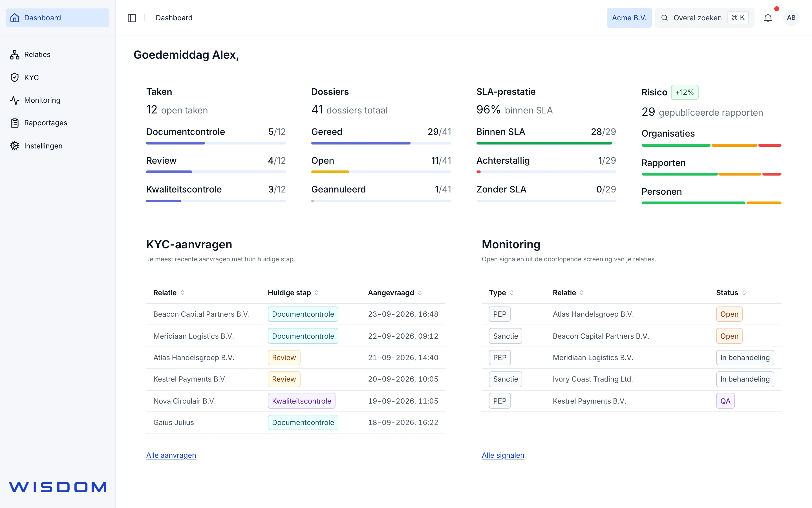Click the date 20-09-2026, 10:05
This screenshot has width=812, height=508.
pos(403,379)
